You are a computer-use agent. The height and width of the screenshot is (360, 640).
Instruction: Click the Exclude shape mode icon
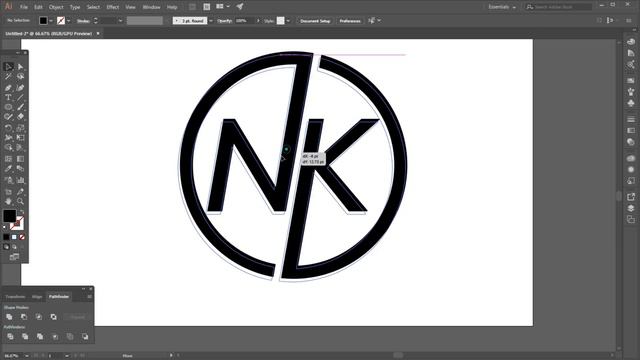pos(53,317)
